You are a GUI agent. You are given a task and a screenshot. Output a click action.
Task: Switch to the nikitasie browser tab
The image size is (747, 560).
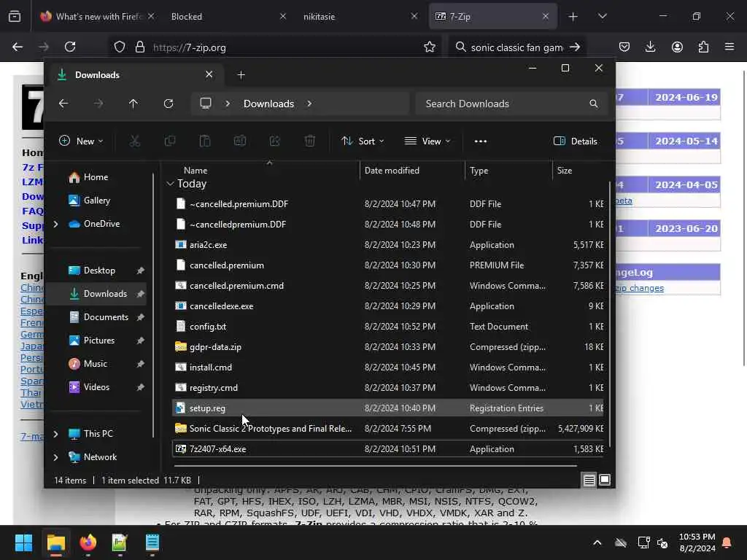[360, 16]
